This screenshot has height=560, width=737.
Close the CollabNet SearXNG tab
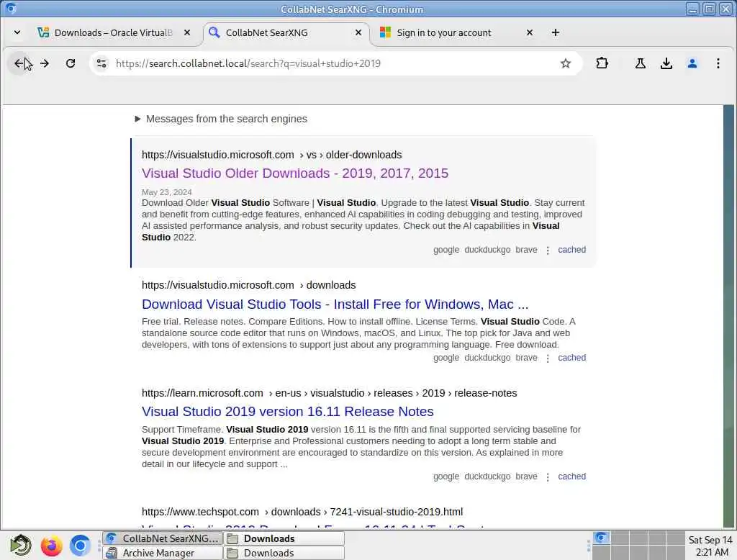[358, 32]
